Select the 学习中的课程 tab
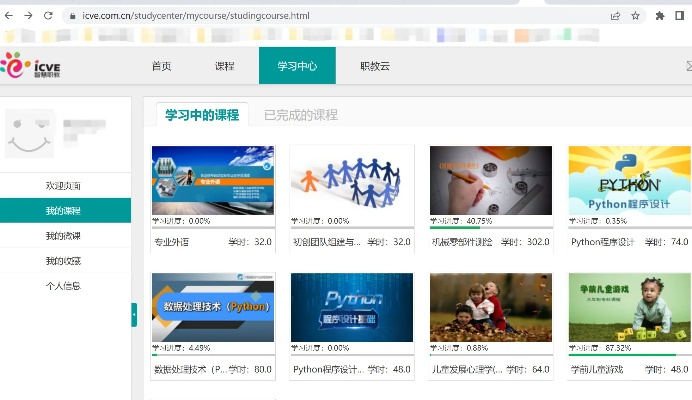This screenshot has width=692, height=400. click(x=202, y=115)
